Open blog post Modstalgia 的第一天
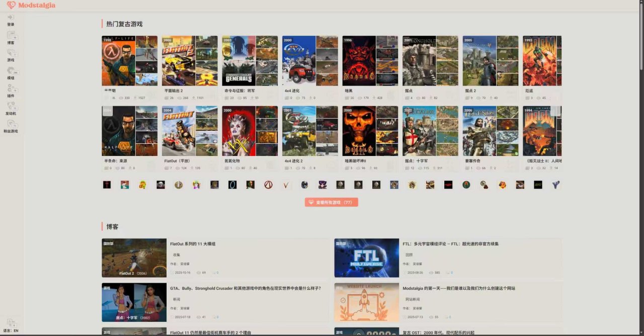 [x=459, y=288]
